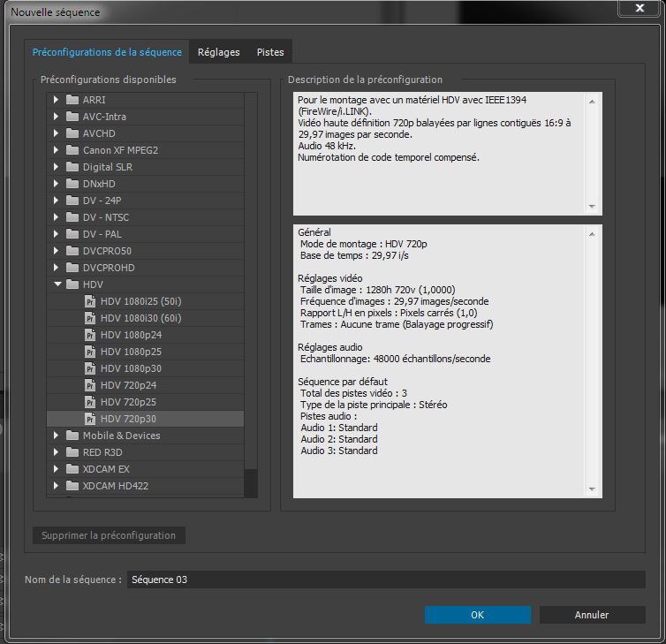Click the HDV 720p25 preset file icon
The image size is (666, 644).
click(90, 402)
